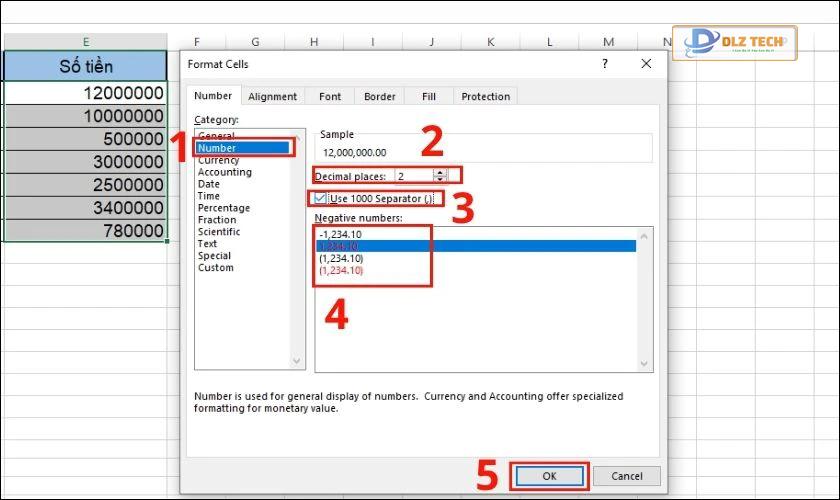Open the Border tab

(x=379, y=96)
